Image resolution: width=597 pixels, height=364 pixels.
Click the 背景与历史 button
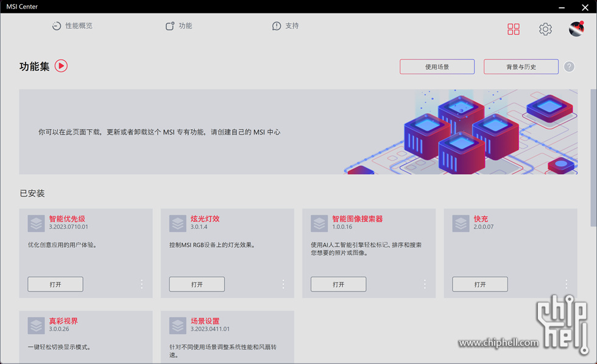[521, 67]
